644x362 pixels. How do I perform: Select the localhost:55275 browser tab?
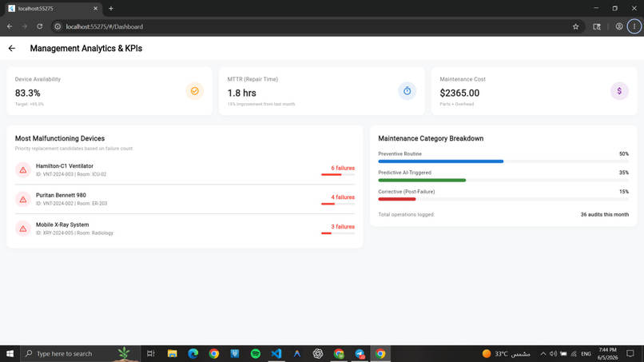[54, 8]
